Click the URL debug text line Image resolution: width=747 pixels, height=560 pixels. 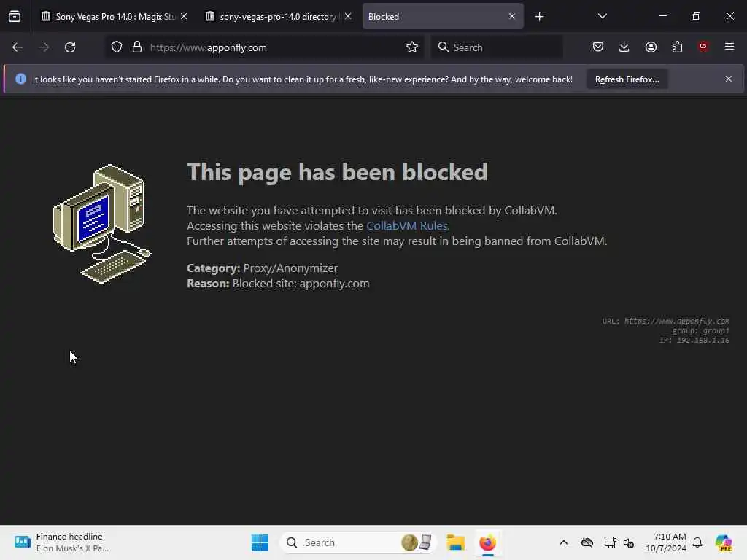tap(665, 322)
